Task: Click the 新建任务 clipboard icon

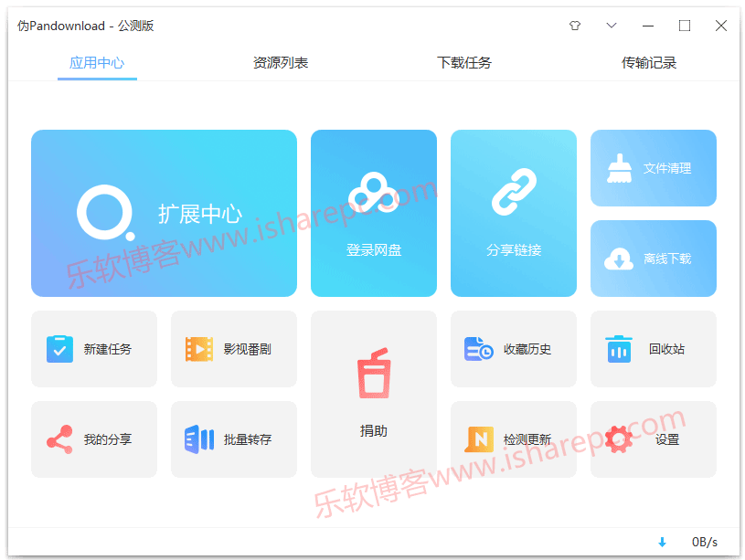Action: coord(60,349)
